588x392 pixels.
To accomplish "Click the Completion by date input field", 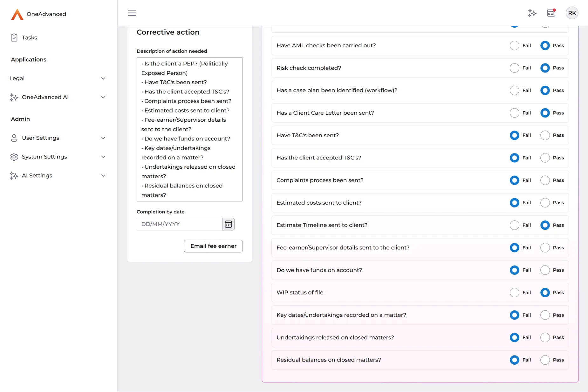I will [x=179, y=224].
